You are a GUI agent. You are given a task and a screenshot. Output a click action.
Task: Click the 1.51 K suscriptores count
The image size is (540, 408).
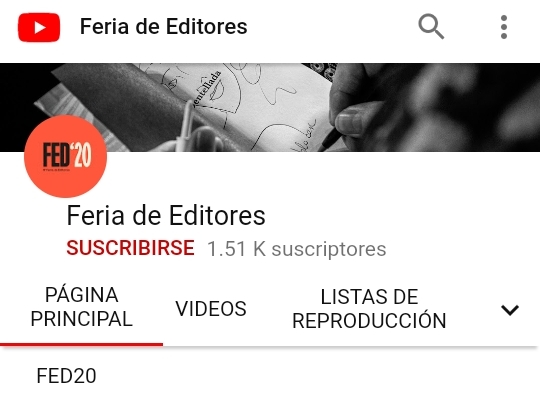pyautogui.click(x=297, y=249)
